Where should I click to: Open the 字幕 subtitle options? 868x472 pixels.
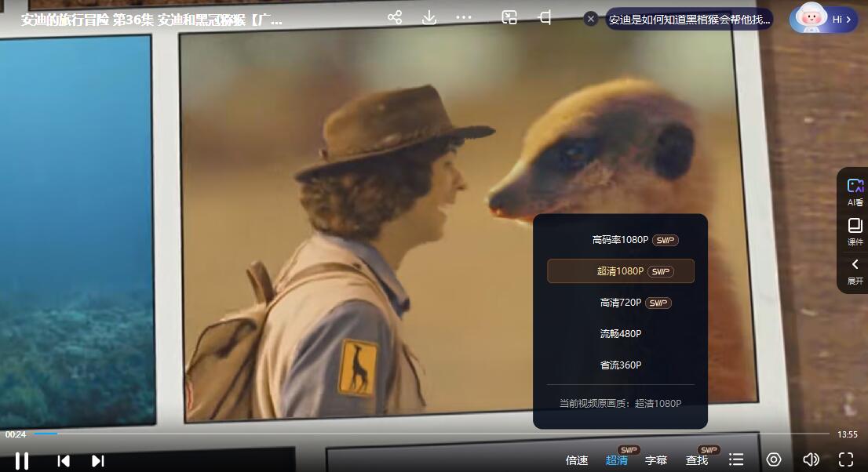pos(656,460)
